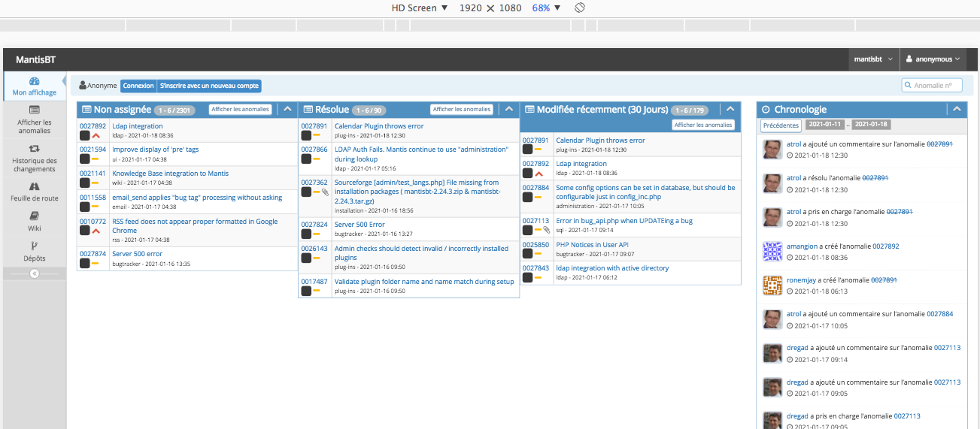Open Historique des changements sidebar icon

tap(34, 149)
